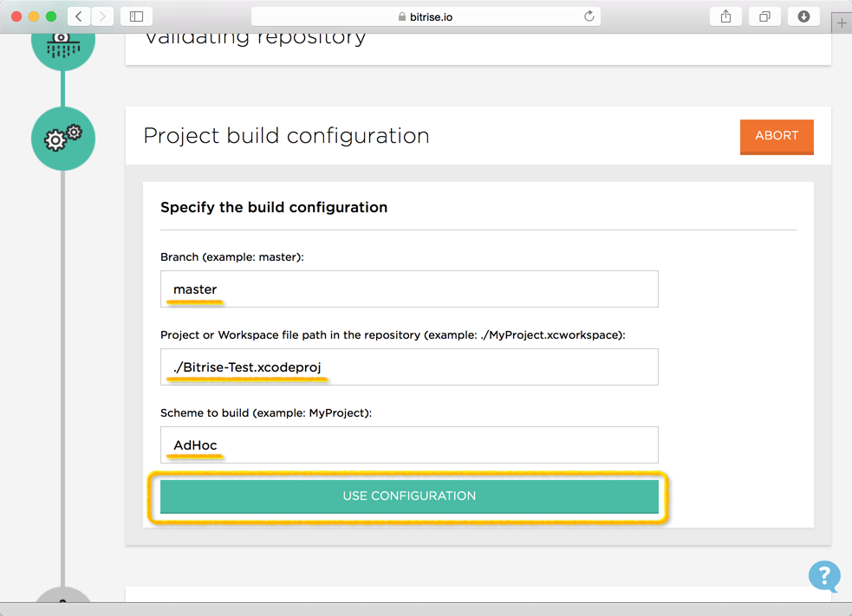Open the Safari downloads icon
This screenshot has width=852, height=616.
pyautogui.click(x=803, y=16)
